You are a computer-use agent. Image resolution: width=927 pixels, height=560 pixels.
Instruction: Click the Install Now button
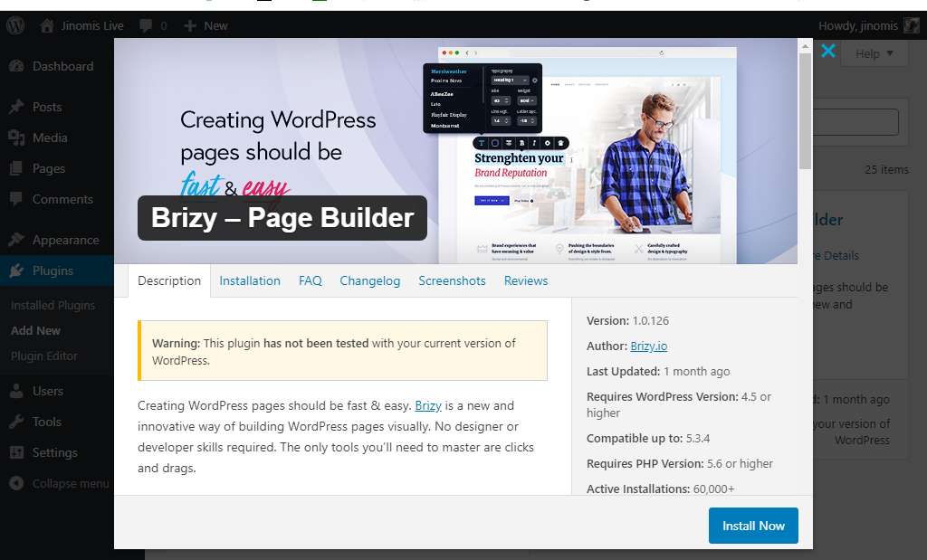coord(753,526)
